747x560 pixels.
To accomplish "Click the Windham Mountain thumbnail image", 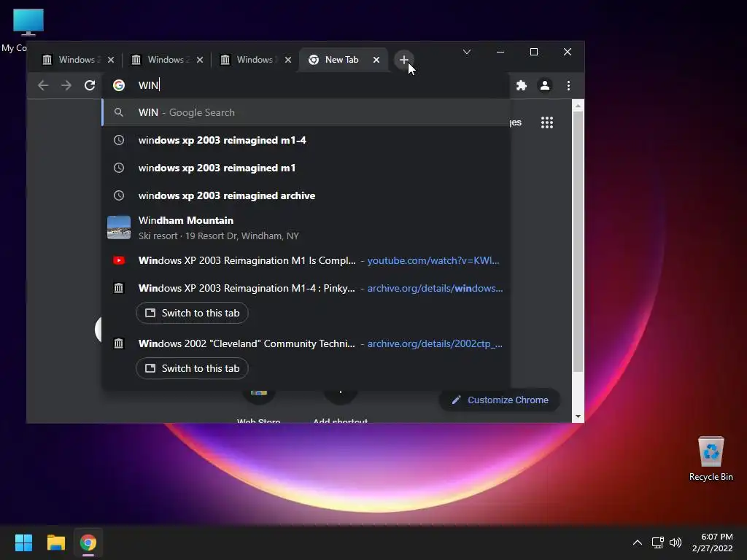I will [119, 227].
